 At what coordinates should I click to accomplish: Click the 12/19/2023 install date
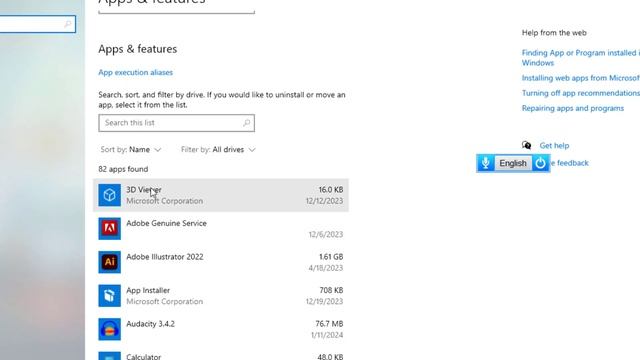point(324,301)
